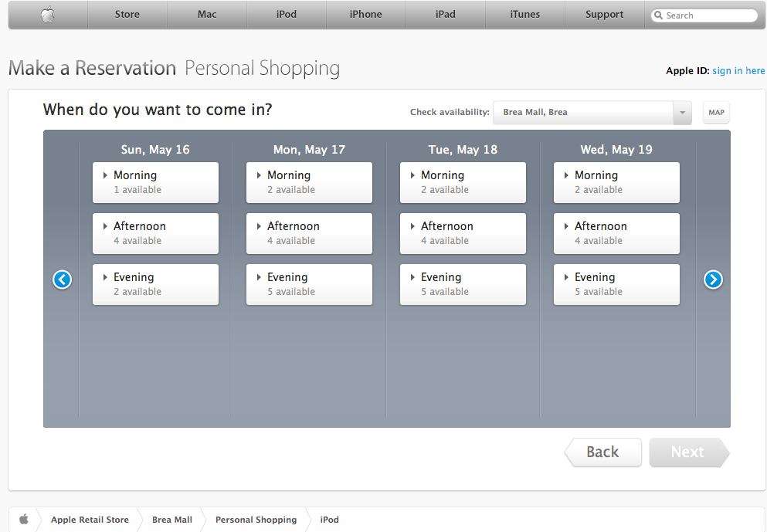Click the Next button
This screenshot has width=767, height=532.
click(689, 452)
